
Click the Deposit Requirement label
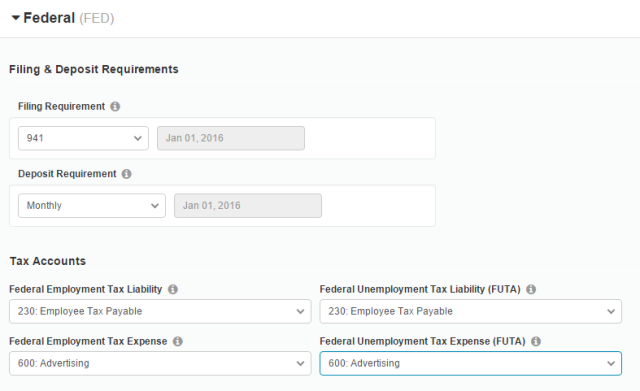click(67, 174)
